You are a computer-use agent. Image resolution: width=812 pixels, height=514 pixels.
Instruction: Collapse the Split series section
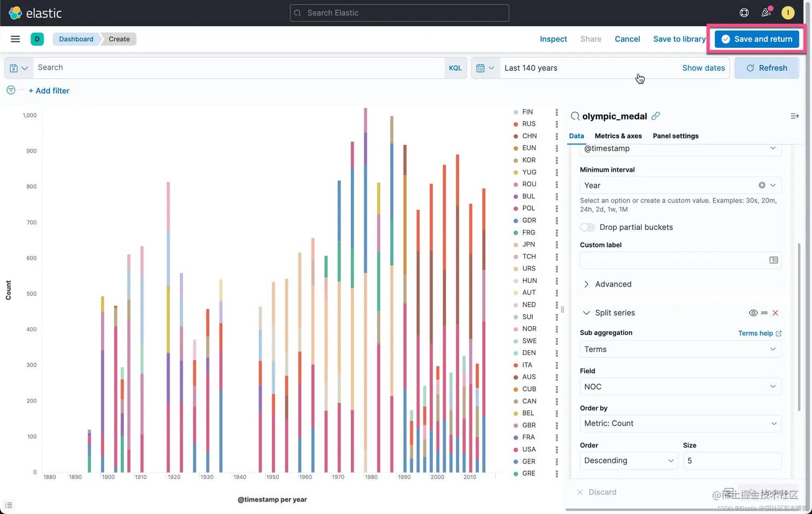[x=609, y=313]
